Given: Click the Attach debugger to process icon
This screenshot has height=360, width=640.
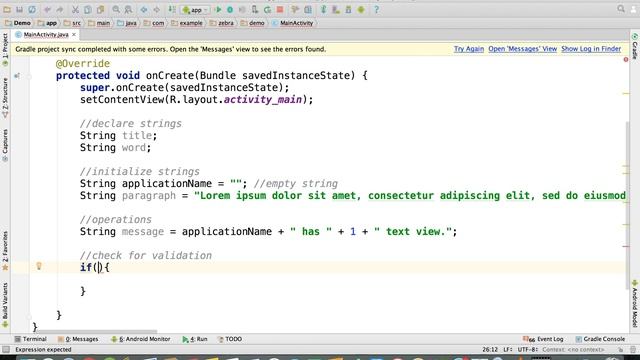Looking at the screenshot, I should click(x=255, y=9).
